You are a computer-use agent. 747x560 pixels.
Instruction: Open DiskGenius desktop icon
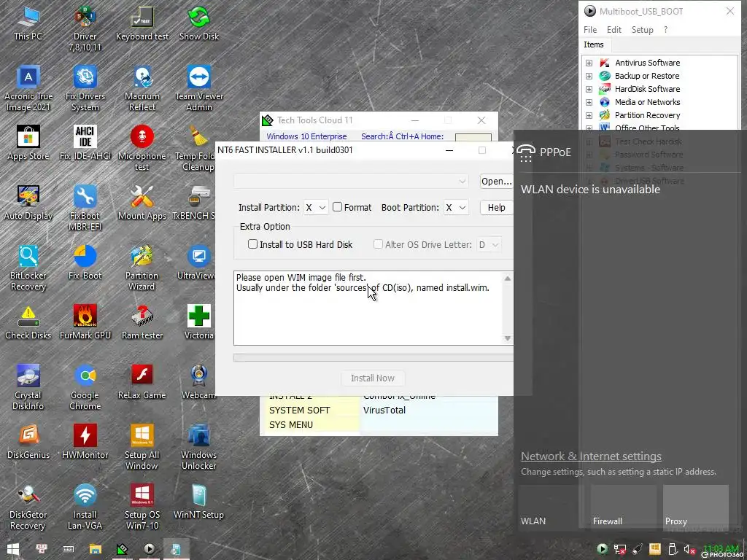click(28, 442)
